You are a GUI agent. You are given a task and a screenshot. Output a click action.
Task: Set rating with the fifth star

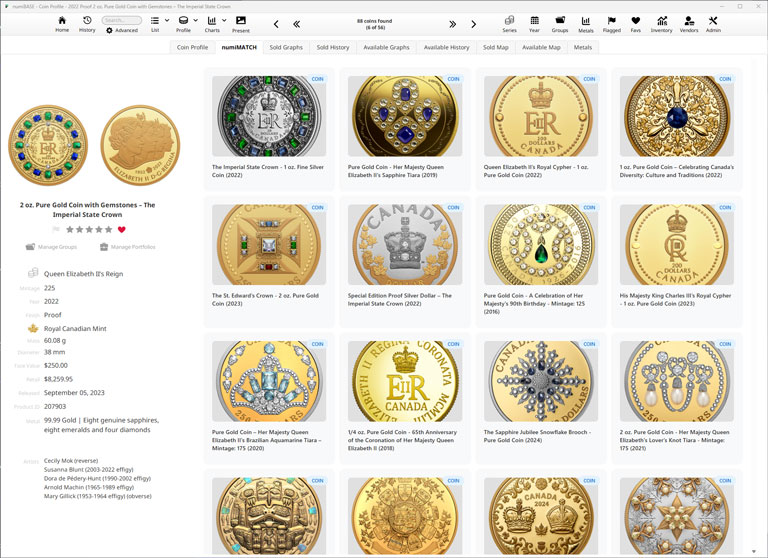coord(108,229)
